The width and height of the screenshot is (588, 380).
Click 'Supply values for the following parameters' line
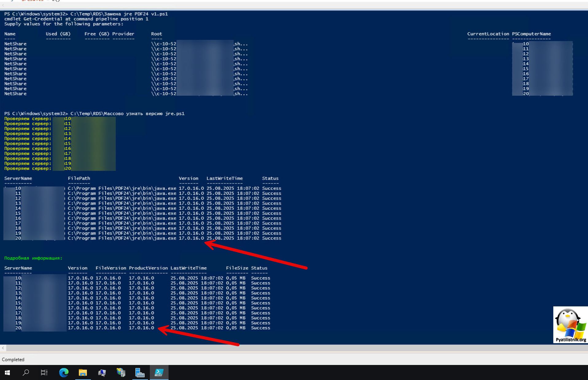(x=64, y=24)
